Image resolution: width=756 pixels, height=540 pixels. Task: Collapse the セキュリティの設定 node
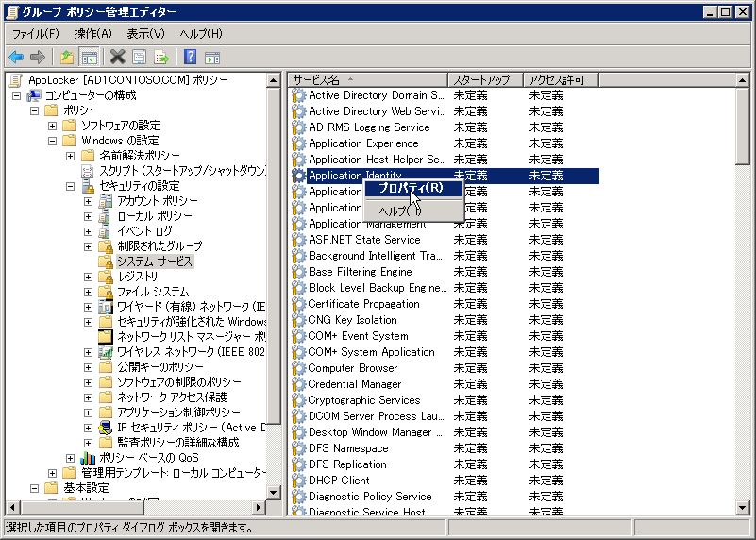click(71, 186)
